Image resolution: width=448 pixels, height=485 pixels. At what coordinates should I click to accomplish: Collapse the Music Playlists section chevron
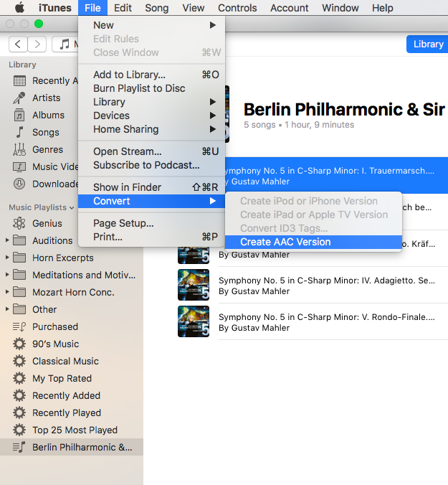(72, 207)
